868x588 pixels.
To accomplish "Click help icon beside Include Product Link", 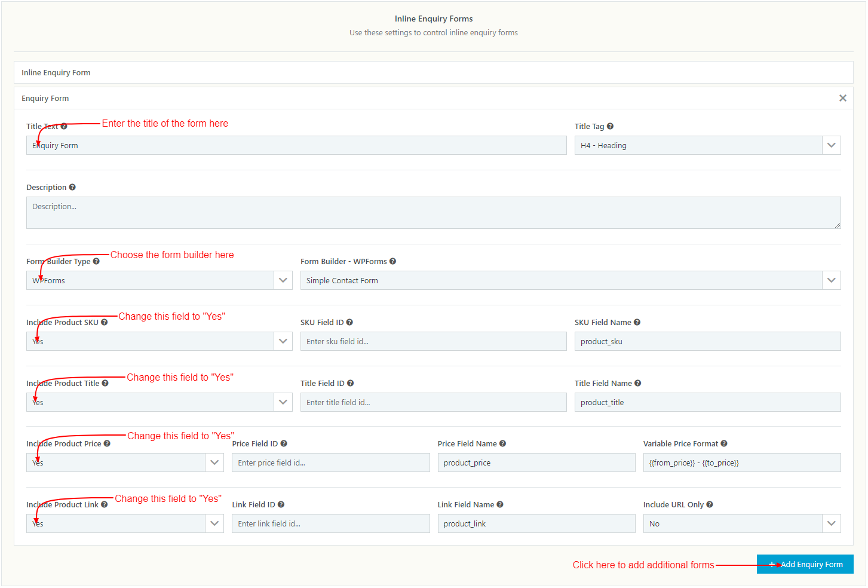I will point(104,505).
